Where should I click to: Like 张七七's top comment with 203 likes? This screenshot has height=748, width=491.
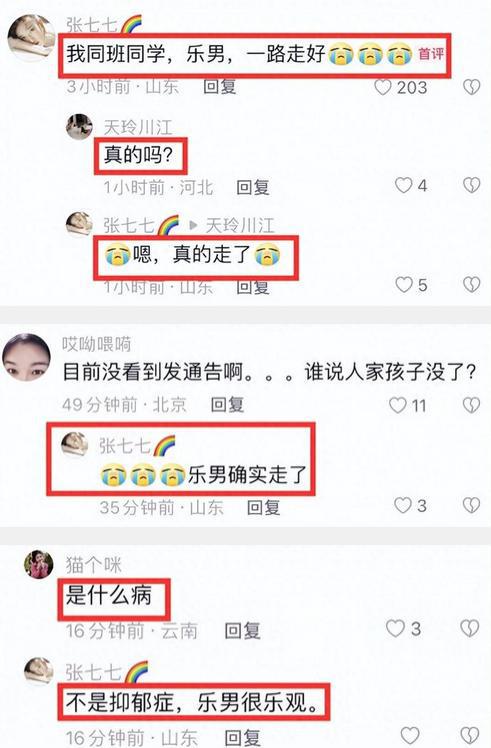coord(383,87)
